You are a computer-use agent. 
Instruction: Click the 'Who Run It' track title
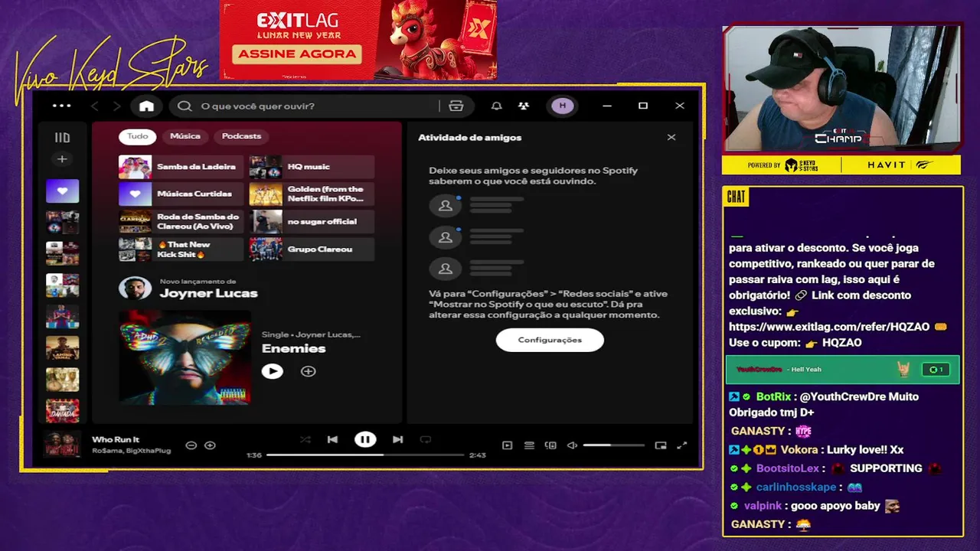(116, 439)
